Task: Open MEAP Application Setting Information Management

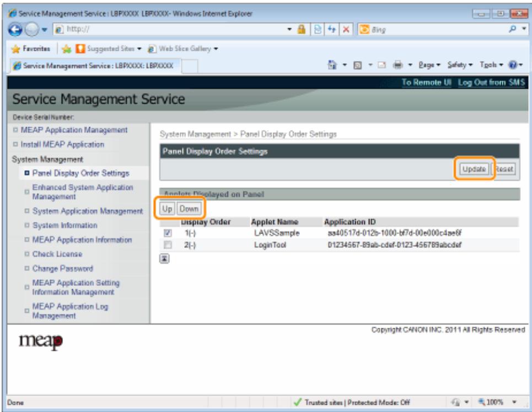Action: click(76, 287)
